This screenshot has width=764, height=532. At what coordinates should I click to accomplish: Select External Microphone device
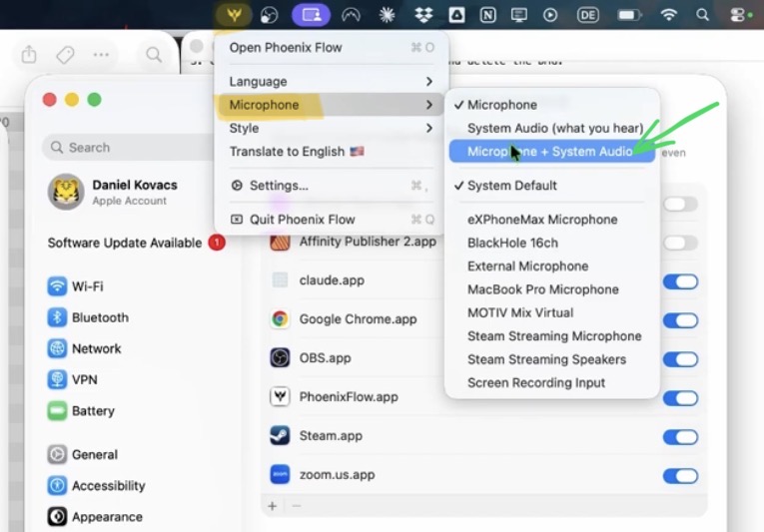(552, 266)
